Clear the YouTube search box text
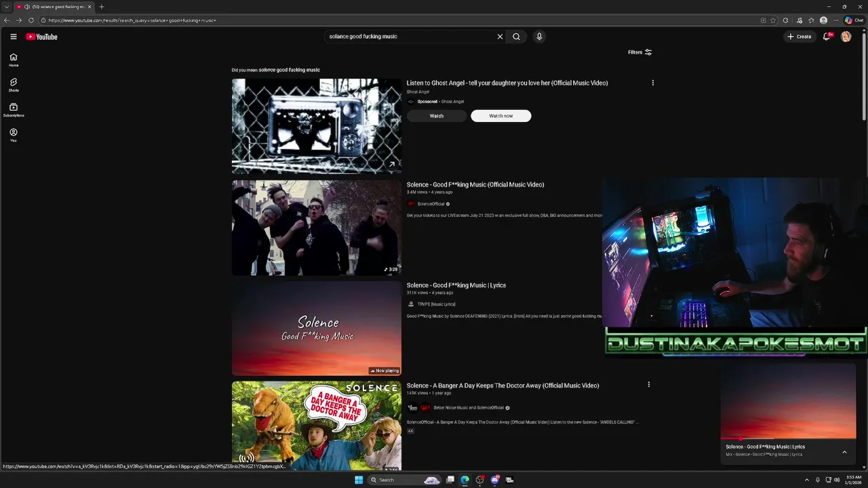Image resolution: width=868 pixels, height=488 pixels. pos(500,37)
